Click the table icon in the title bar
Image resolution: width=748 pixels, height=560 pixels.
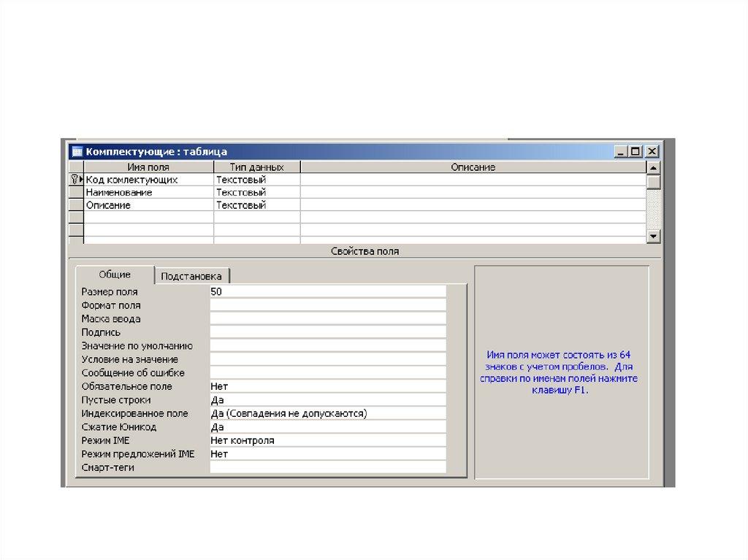pyautogui.click(x=77, y=152)
